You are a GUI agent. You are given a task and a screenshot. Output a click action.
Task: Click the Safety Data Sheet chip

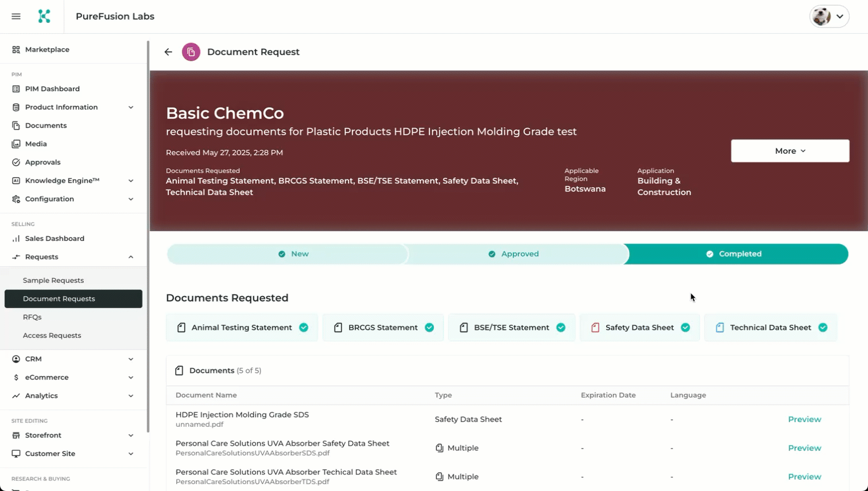click(x=640, y=328)
